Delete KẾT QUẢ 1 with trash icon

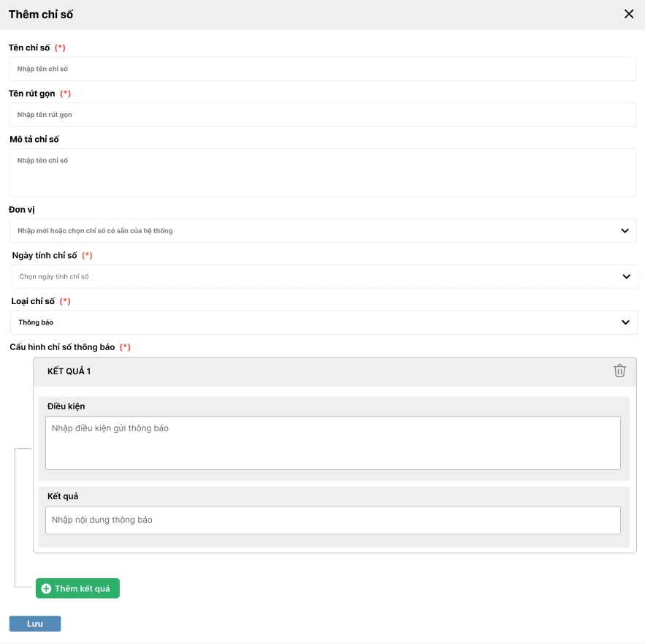click(619, 371)
